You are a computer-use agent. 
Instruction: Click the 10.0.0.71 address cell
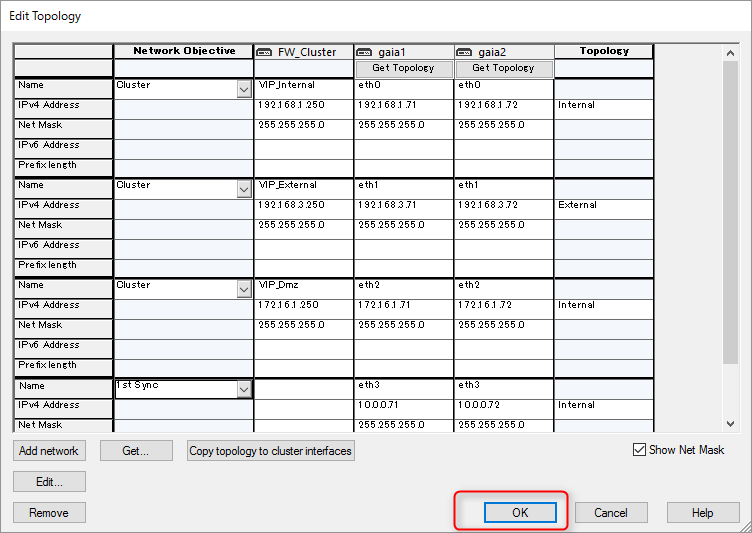(404, 409)
